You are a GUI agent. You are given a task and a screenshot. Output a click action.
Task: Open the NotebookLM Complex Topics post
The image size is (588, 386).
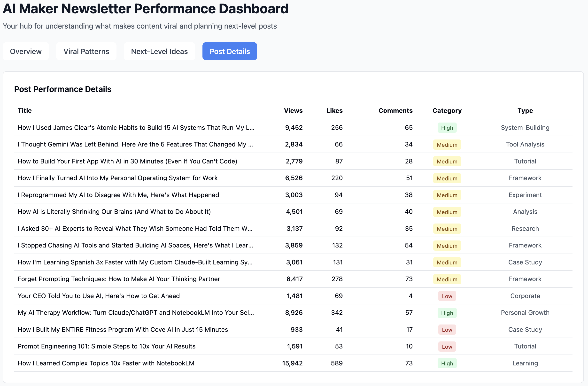point(106,363)
